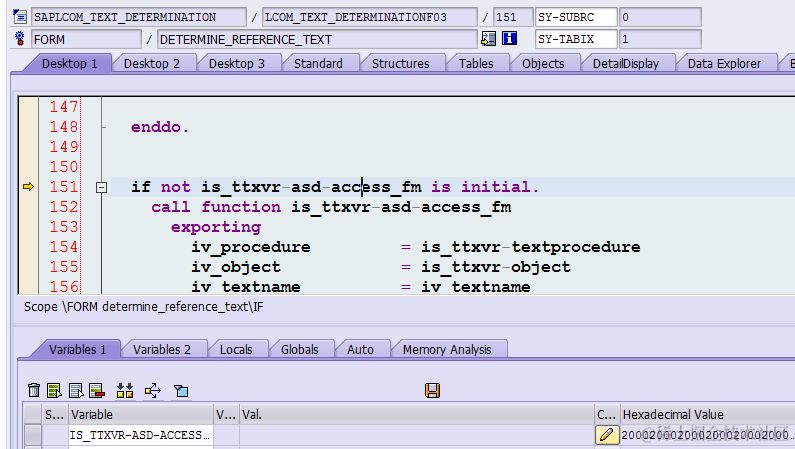Click the delete row icon with the red bar
The width and height of the screenshot is (795, 449).
97,390
